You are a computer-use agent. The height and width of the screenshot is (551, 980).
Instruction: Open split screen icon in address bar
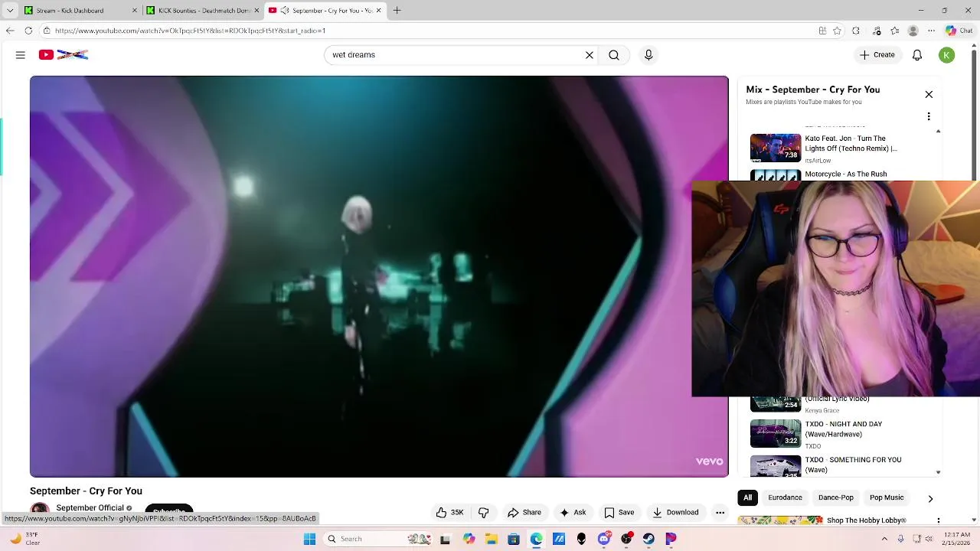(x=822, y=31)
